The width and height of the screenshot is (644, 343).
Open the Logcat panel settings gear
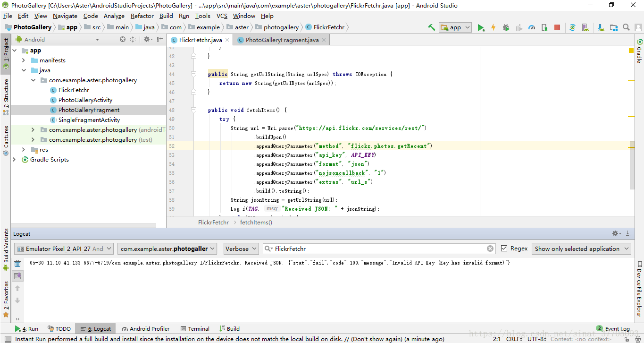[616, 233]
